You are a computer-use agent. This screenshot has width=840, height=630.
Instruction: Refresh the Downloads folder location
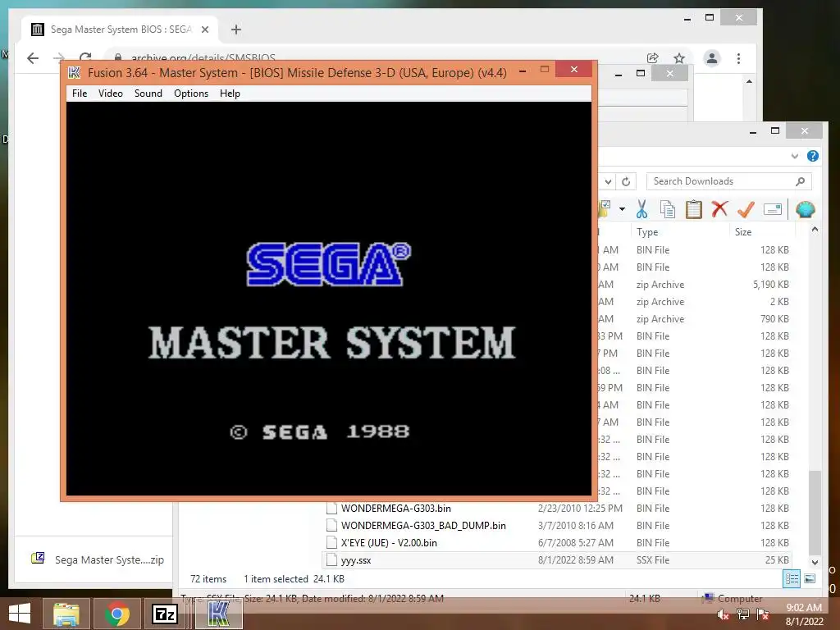[626, 181]
